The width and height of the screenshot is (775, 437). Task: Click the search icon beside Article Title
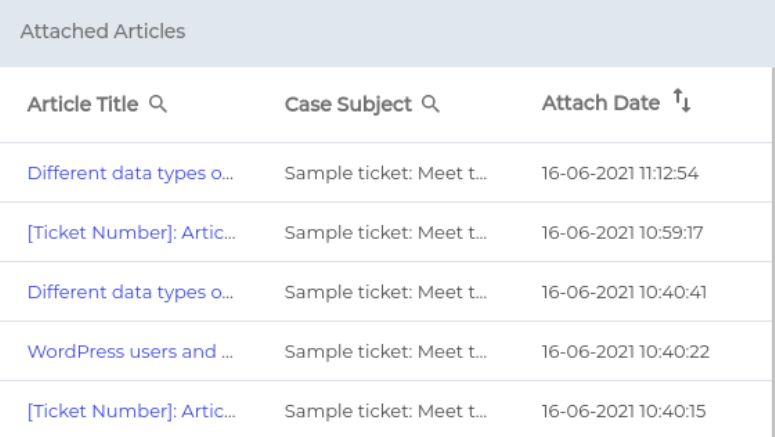(158, 104)
